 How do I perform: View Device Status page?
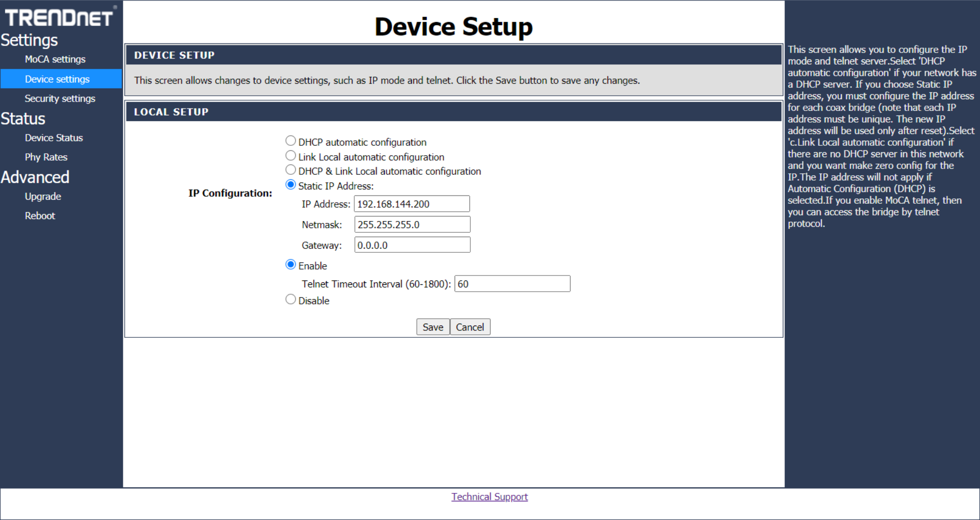[54, 138]
